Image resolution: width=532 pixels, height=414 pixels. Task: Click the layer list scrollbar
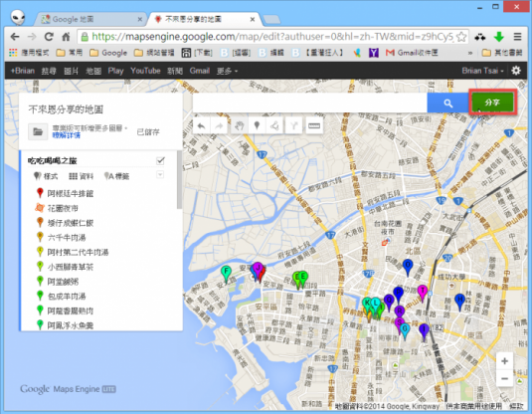[x=179, y=180]
